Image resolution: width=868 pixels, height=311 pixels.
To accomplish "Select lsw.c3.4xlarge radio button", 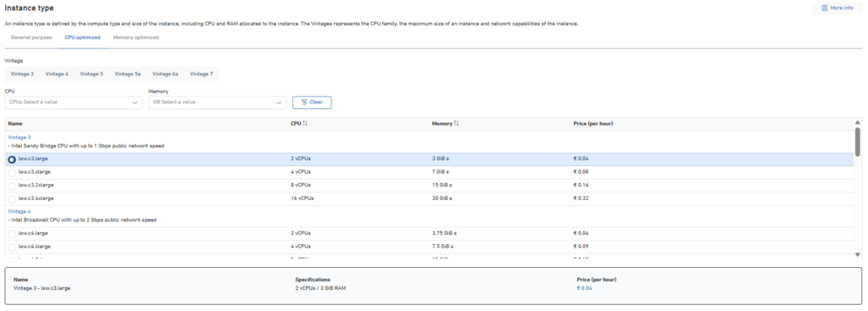I will (x=12, y=199).
